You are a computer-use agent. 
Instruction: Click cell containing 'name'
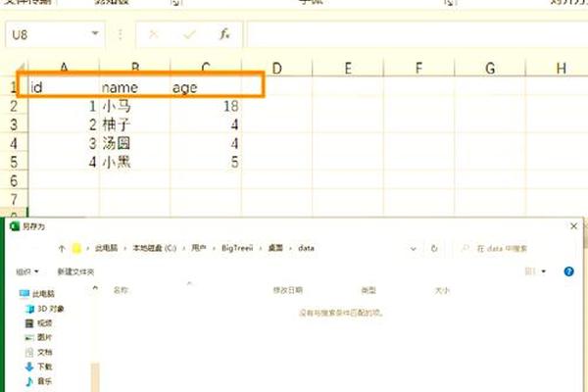[135, 87]
